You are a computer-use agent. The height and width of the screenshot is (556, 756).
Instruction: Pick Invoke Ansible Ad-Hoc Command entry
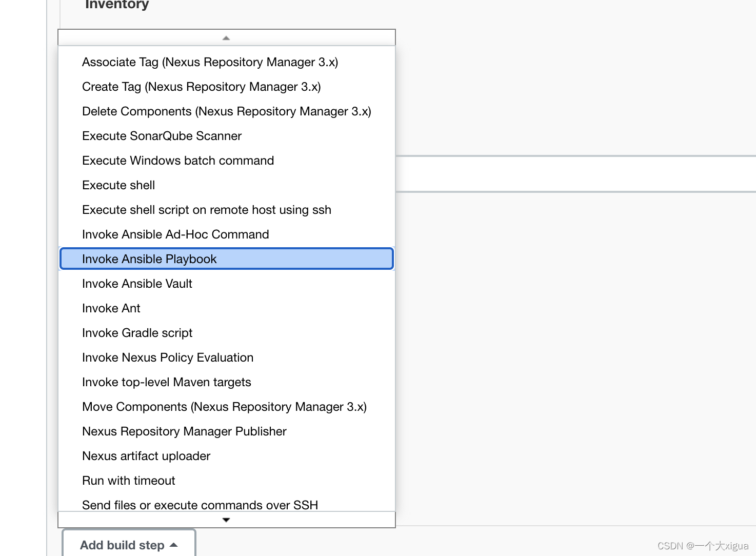point(175,234)
